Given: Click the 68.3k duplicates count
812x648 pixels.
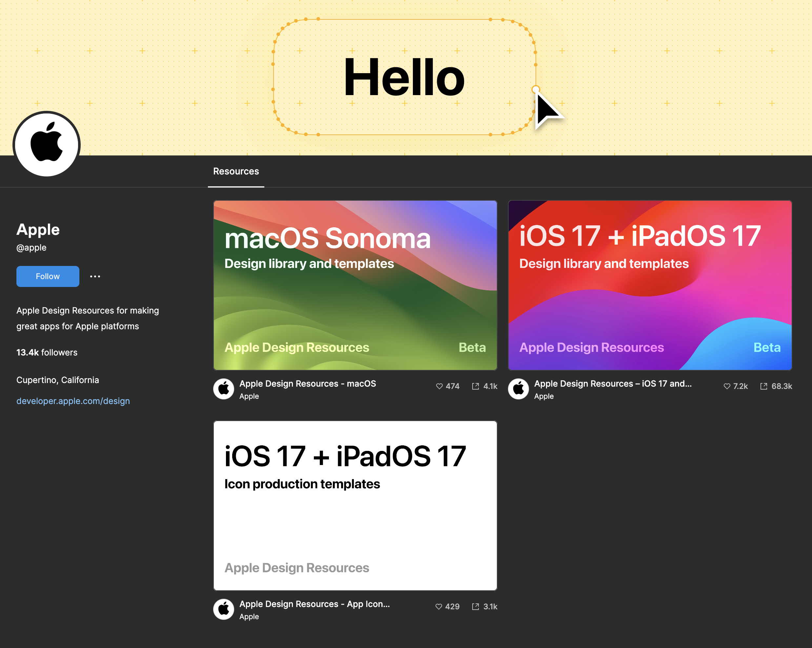Looking at the screenshot, I should click(x=782, y=386).
